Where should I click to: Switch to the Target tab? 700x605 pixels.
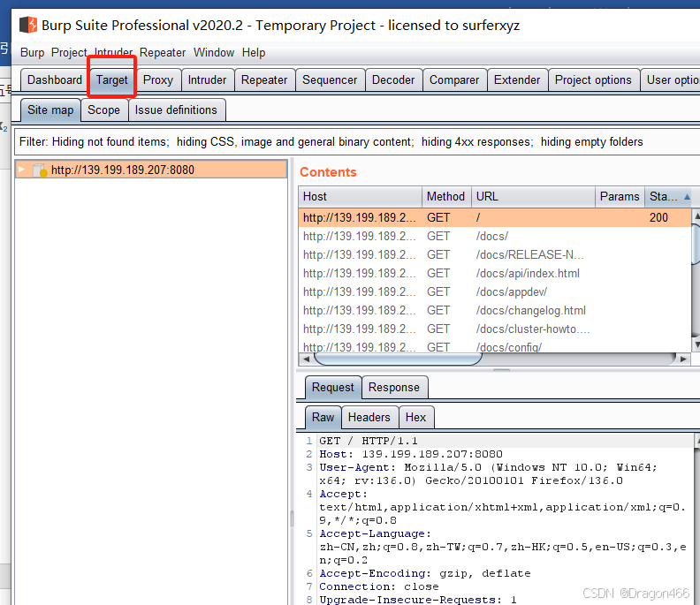tap(112, 80)
